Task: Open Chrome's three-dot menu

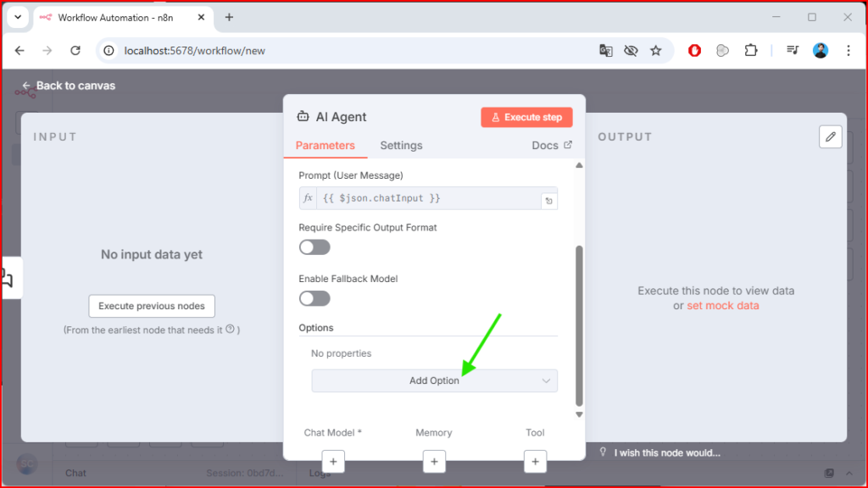Action: [849, 51]
